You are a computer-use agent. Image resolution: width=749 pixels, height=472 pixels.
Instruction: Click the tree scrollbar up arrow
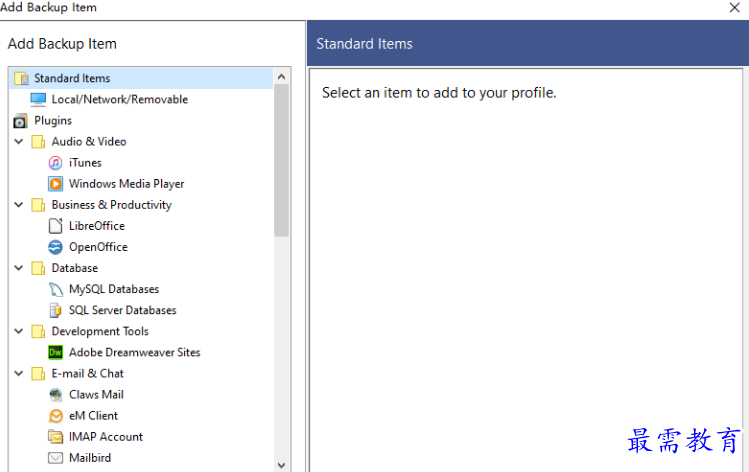pos(281,76)
